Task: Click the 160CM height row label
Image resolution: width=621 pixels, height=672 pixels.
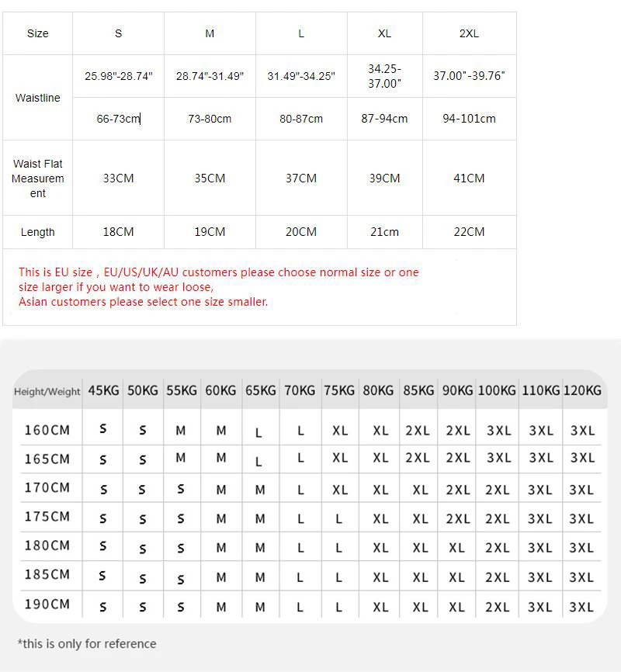Action: coord(47,430)
